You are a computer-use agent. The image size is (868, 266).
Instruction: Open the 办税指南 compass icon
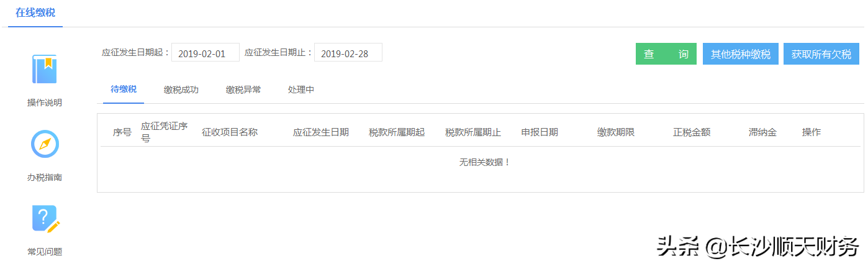pos(45,144)
